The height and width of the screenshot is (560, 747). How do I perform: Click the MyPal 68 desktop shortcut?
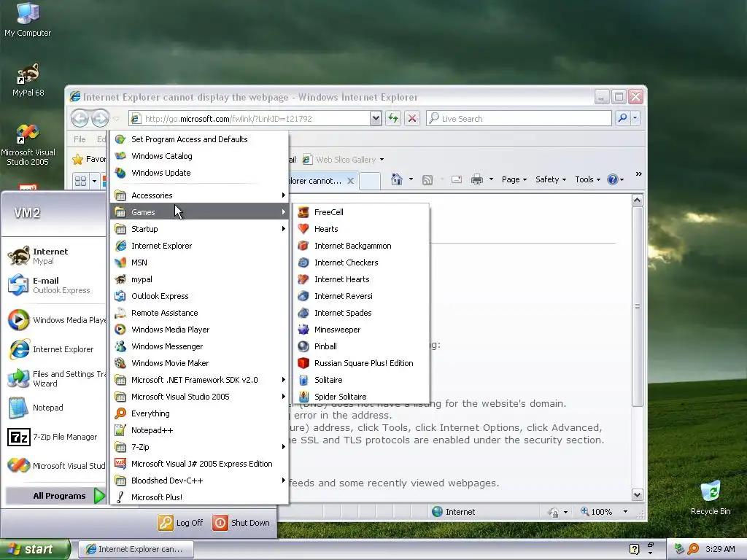pos(28,80)
